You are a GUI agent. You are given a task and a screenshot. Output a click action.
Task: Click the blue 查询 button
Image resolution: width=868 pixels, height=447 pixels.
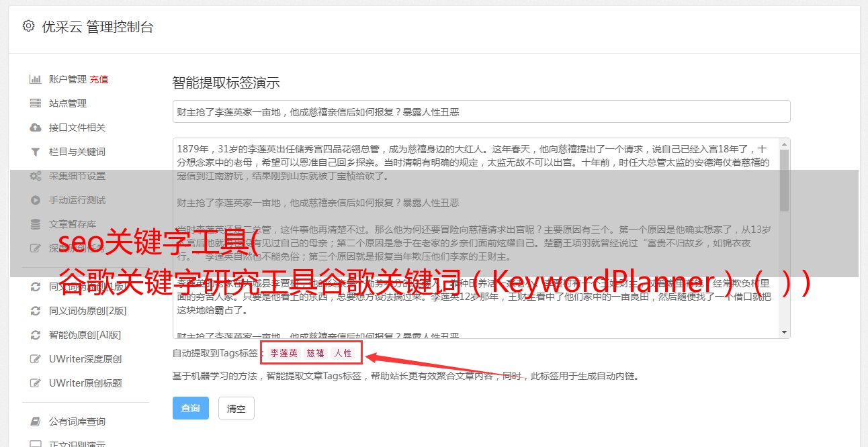[x=191, y=408]
